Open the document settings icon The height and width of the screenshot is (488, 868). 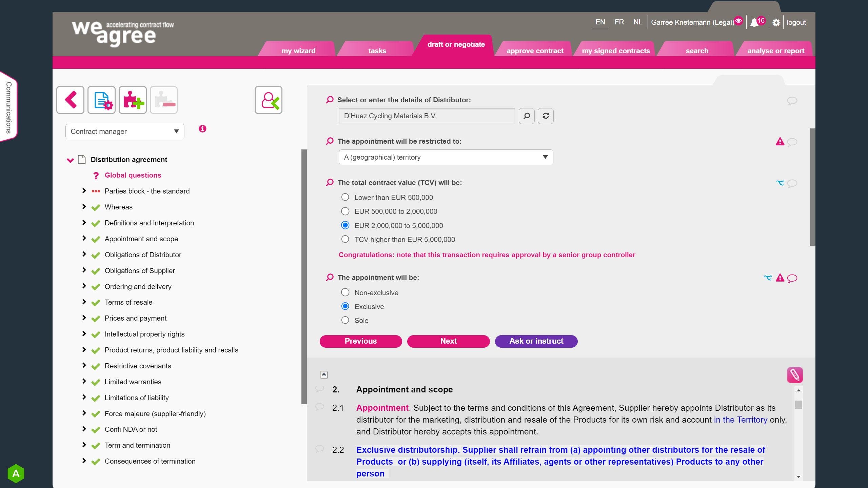101,100
